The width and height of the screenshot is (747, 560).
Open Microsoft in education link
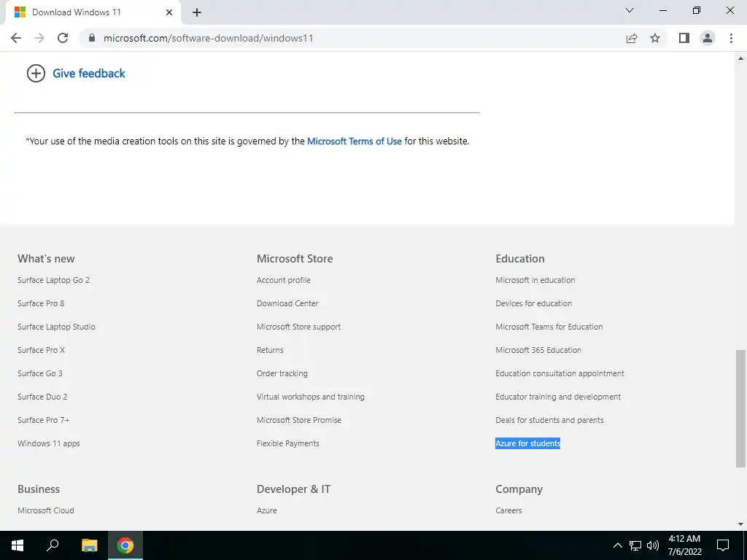tap(535, 280)
